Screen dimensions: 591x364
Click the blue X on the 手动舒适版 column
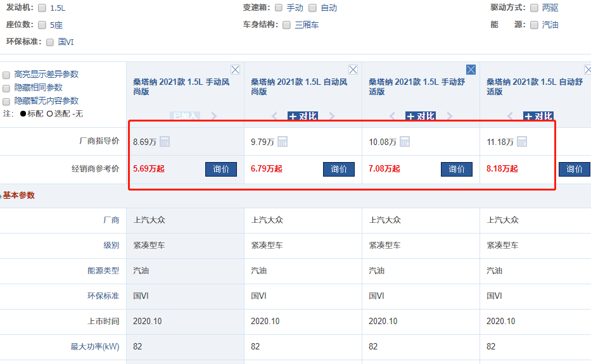(x=471, y=70)
